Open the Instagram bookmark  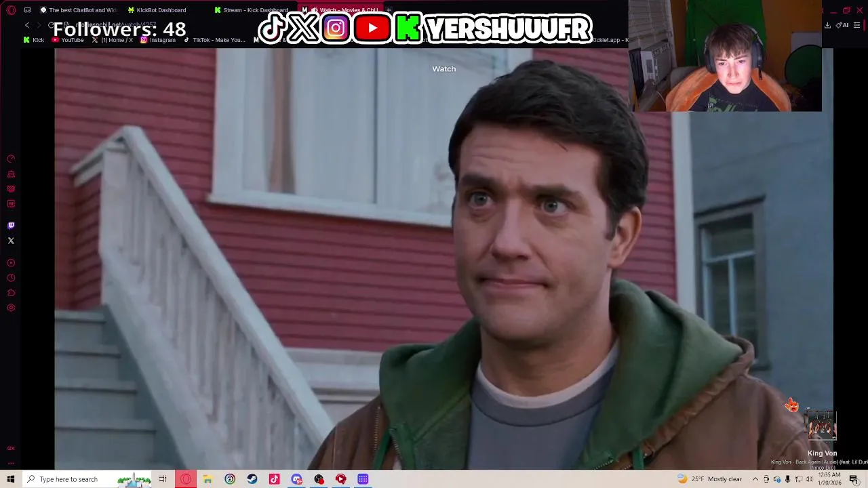coord(157,40)
